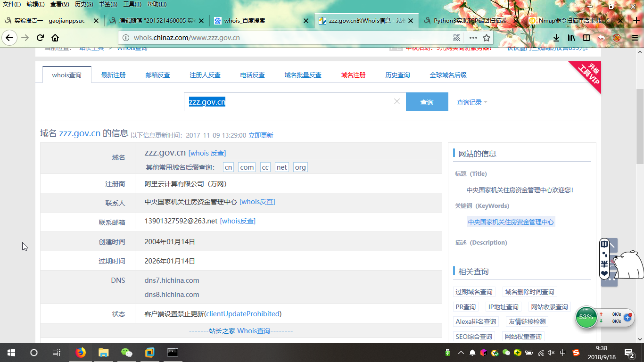Viewport: 644px width, 362px height.
Task: Click the muted volume tray icon
Action: click(552, 353)
